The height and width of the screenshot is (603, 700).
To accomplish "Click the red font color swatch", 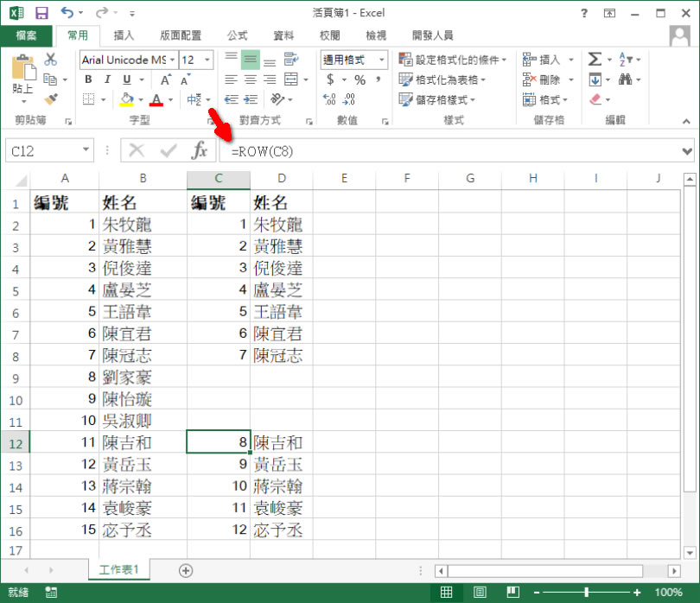I will (x=156, y=99).
